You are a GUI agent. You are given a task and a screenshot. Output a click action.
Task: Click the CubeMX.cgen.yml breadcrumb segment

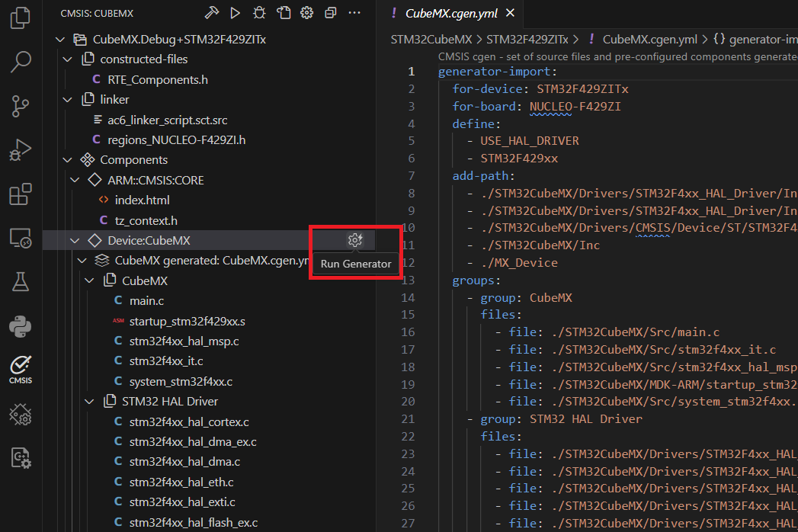650,39
